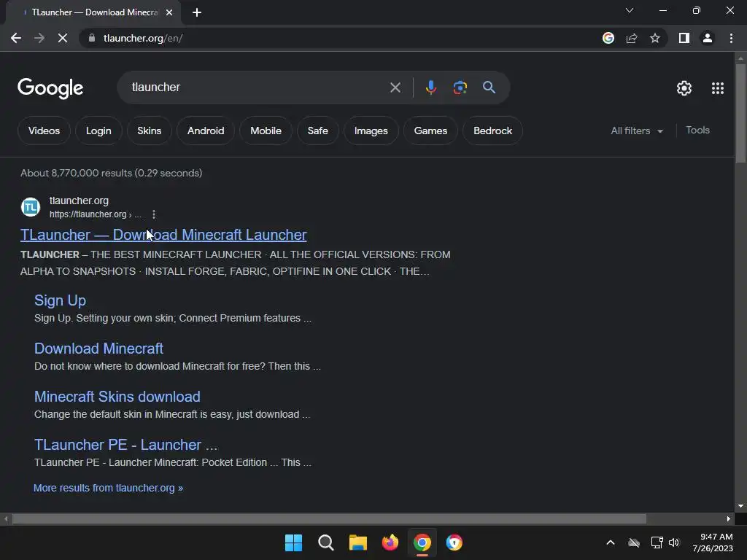Image resolution: width=747 pixels, height=560 pixels.
Task: Open the tab search chevron
Action: [630, 10]
